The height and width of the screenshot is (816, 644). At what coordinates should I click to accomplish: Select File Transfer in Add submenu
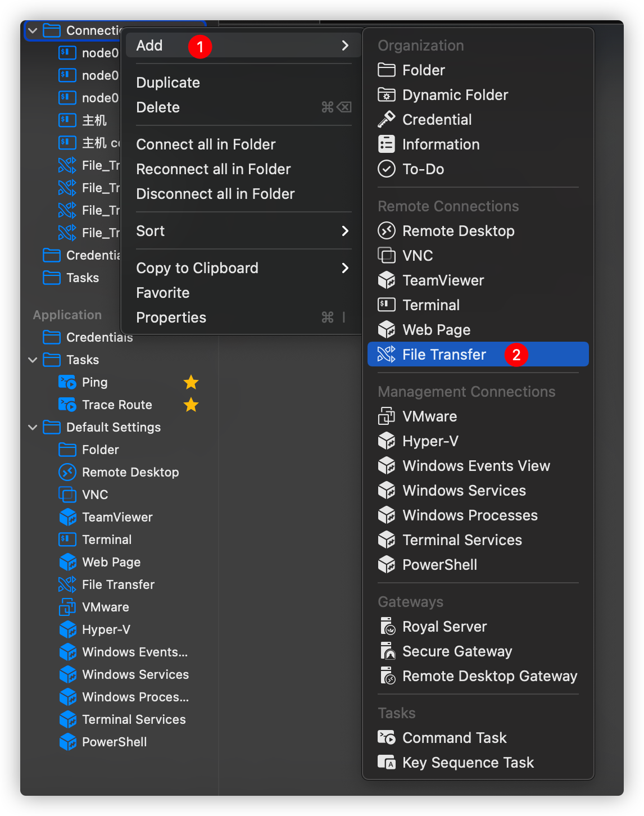click(x=478, y=355)
